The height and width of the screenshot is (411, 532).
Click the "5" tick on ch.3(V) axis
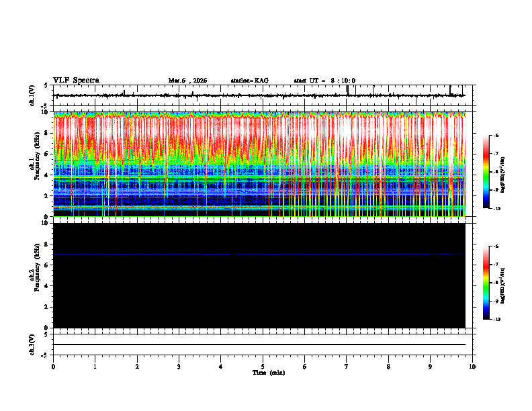point(46,334)
